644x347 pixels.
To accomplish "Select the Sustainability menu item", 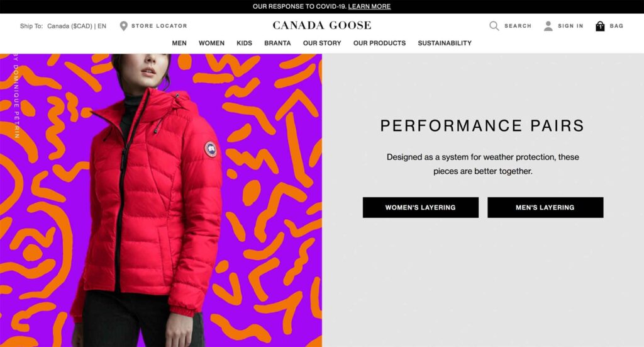I will [x=445, y=43].
